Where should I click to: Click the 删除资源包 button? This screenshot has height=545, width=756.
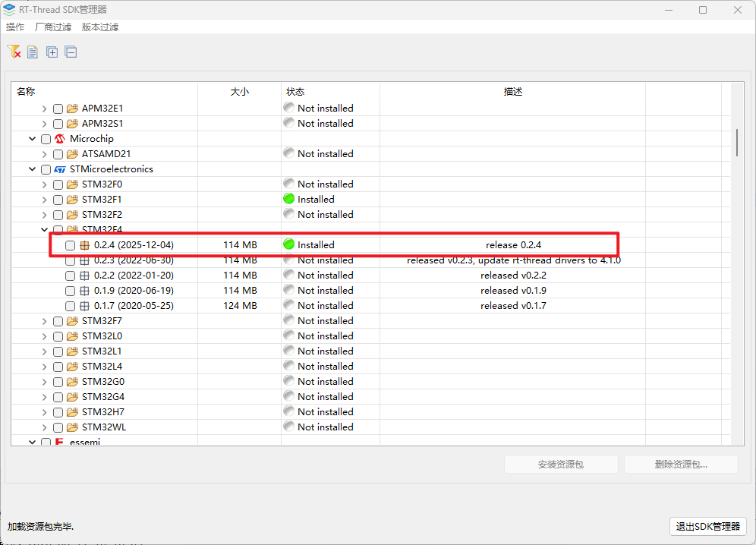(681, 464)
